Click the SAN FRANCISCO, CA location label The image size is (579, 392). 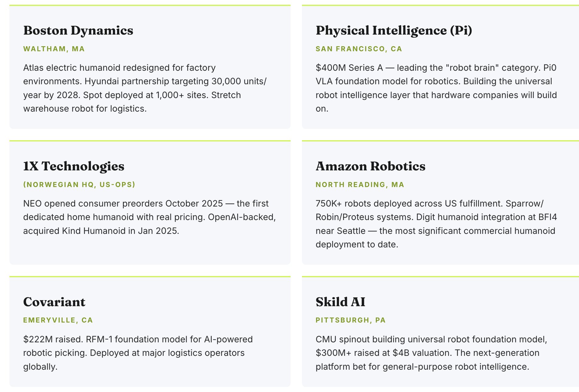tap(359, 49)
